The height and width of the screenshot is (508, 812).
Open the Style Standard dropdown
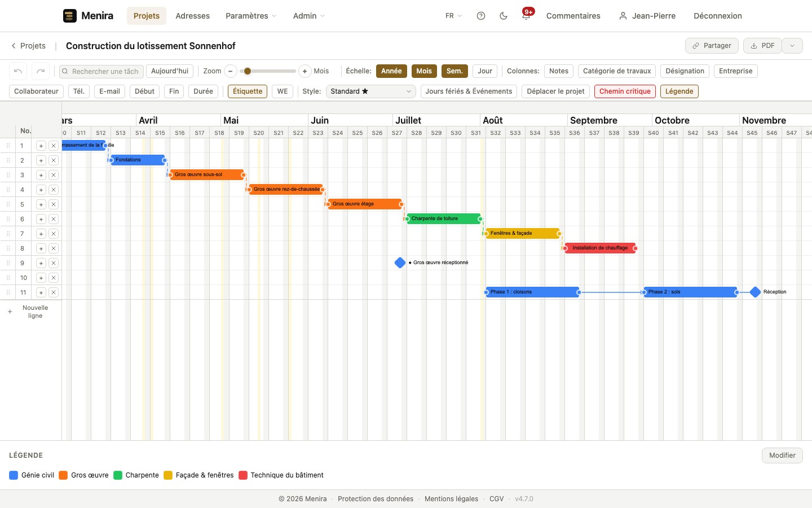pos(371,91)
